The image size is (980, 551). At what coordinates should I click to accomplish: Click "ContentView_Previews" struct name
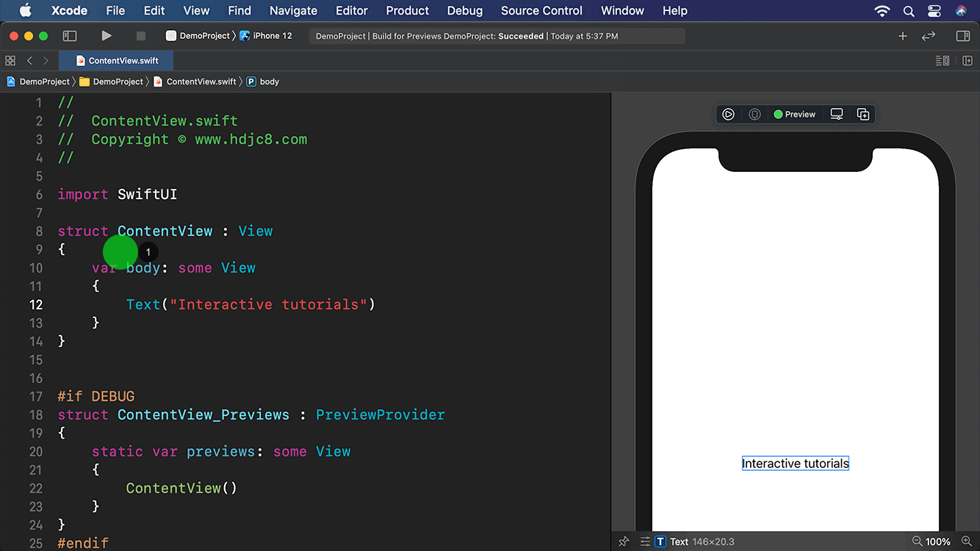(x=203, y=414)
